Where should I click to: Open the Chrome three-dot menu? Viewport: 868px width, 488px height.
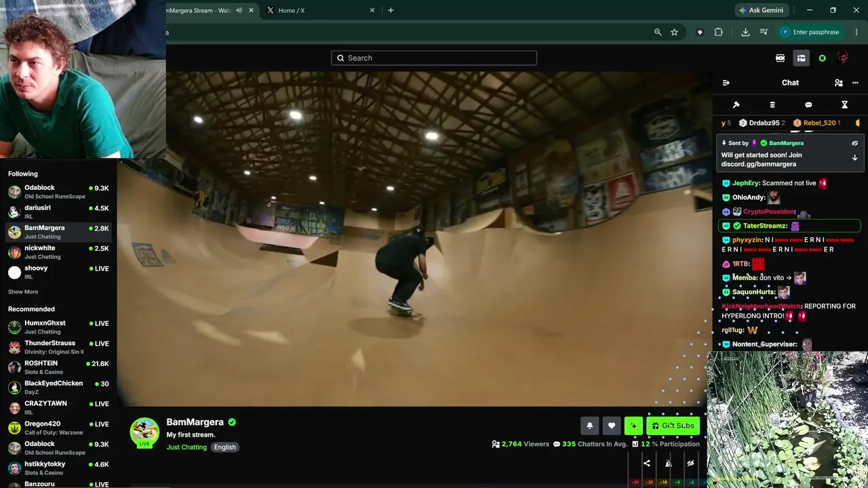[x=857, y=32]
